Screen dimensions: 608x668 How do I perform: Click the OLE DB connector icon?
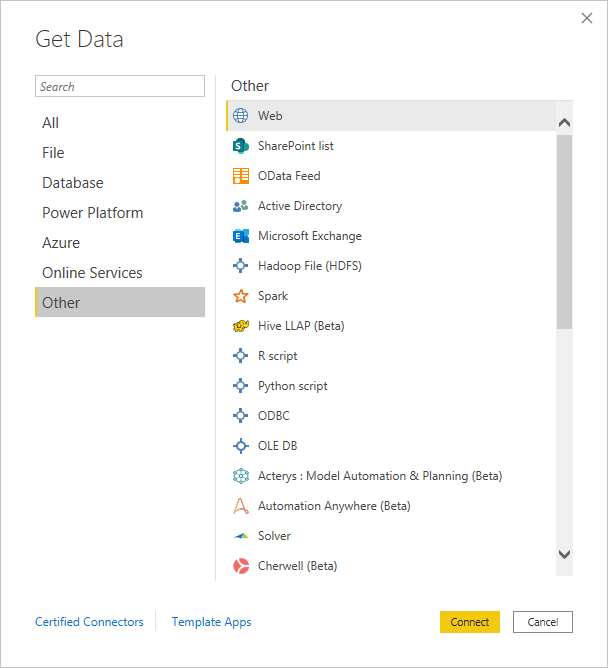241,446
